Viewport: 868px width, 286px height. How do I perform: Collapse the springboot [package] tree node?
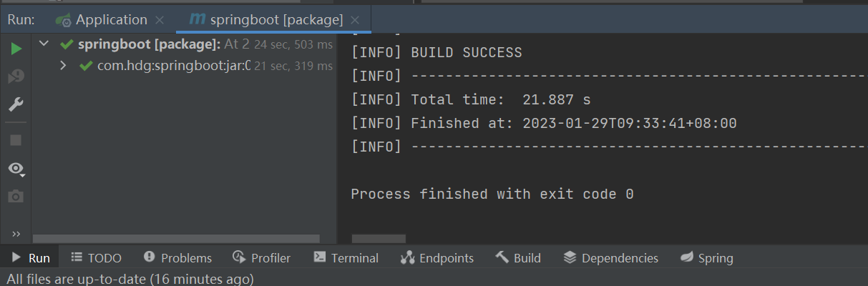pyautogui.click(x=44, y=44)
